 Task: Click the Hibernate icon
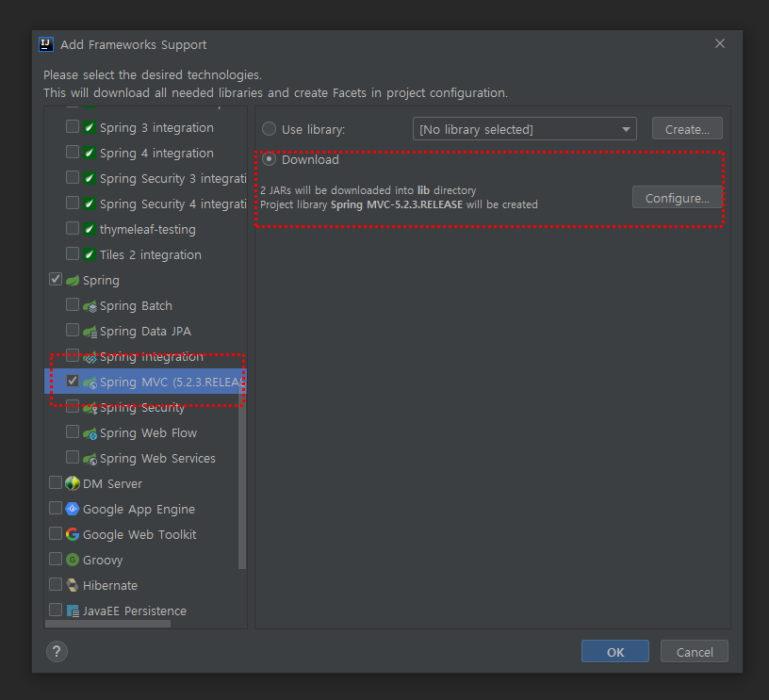[x=73, y=585]
